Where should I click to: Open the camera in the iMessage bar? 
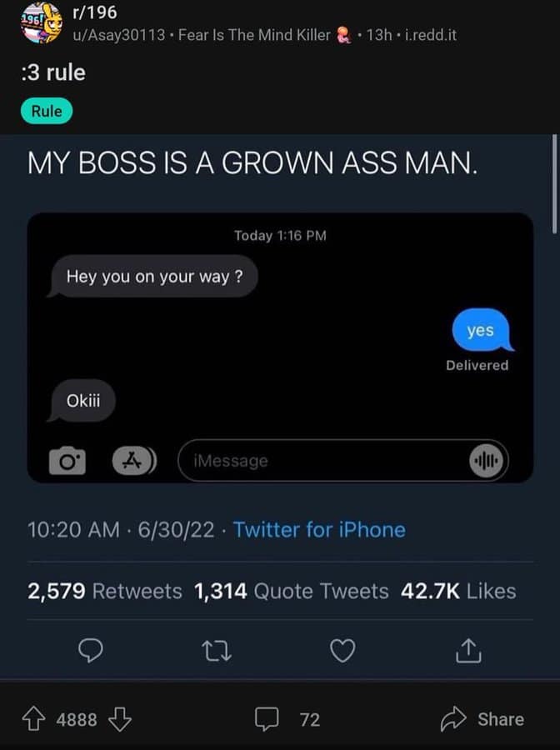(67, 460)
